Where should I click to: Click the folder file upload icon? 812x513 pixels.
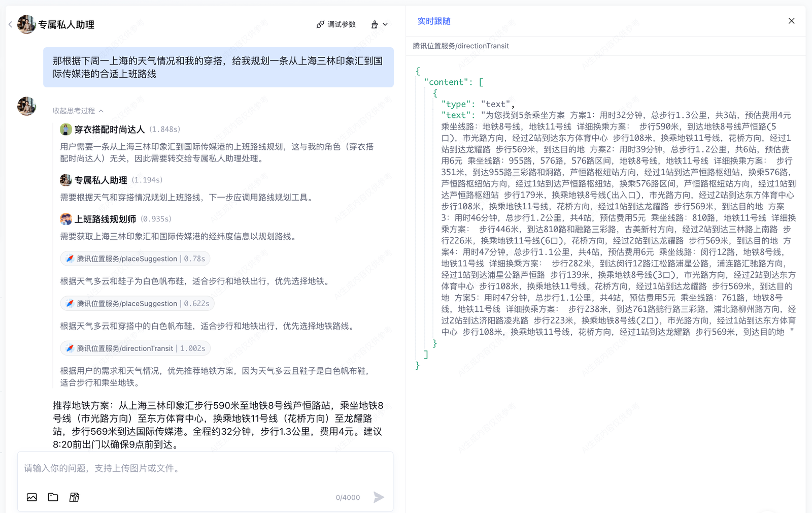[53, 497]
